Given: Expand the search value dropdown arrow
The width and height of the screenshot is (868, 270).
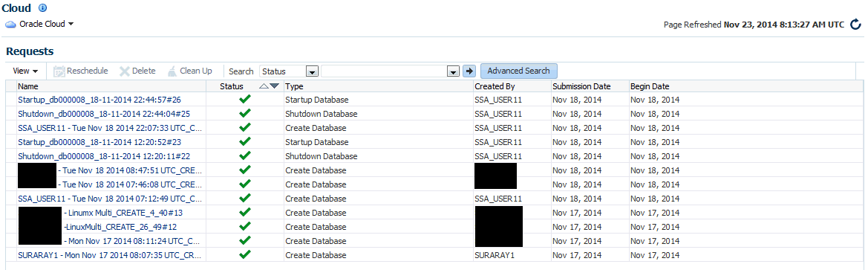Looking at the screenshot, I should (x=454, y=71).
